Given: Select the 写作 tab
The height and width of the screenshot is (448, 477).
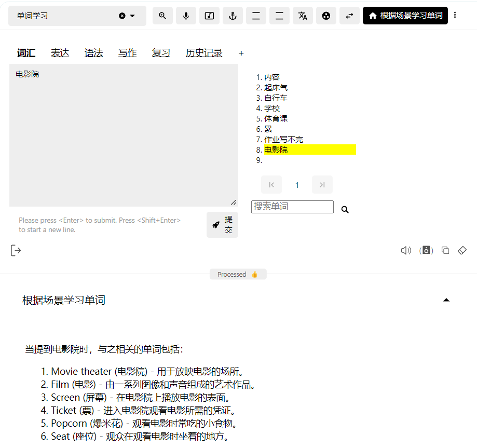Looking at the screenshot, I should point(127,53).
